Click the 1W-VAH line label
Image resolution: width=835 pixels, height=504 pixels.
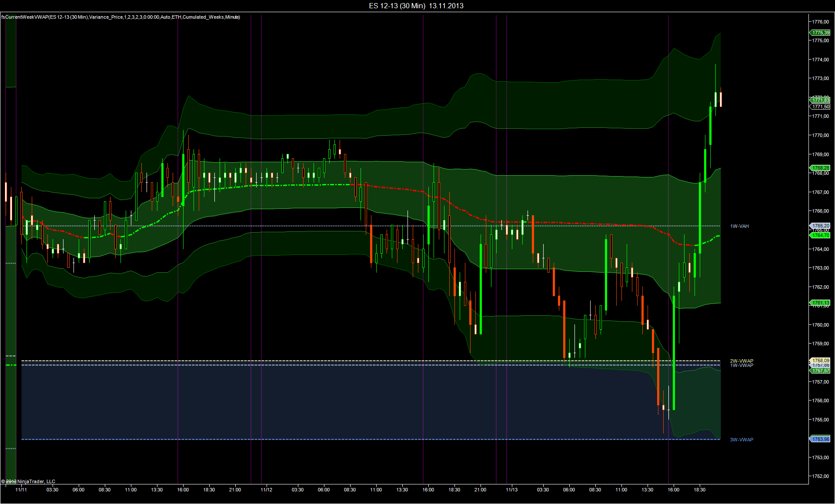[739, 226]
